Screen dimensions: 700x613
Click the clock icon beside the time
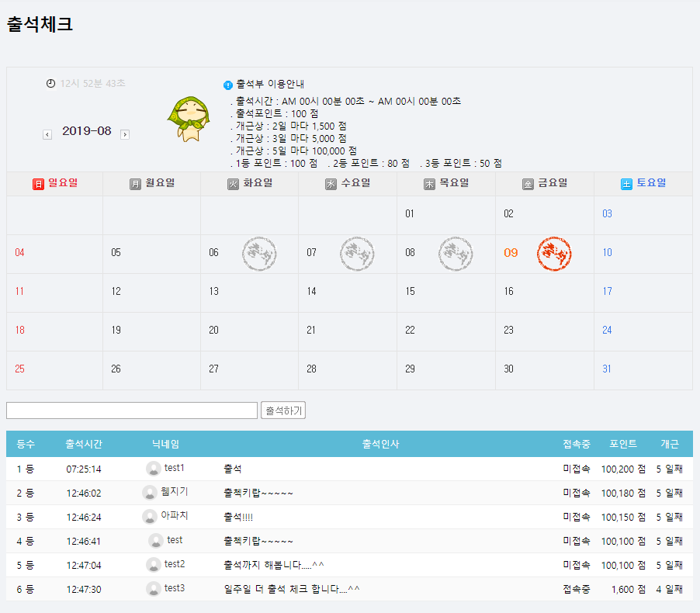point(51,84)
